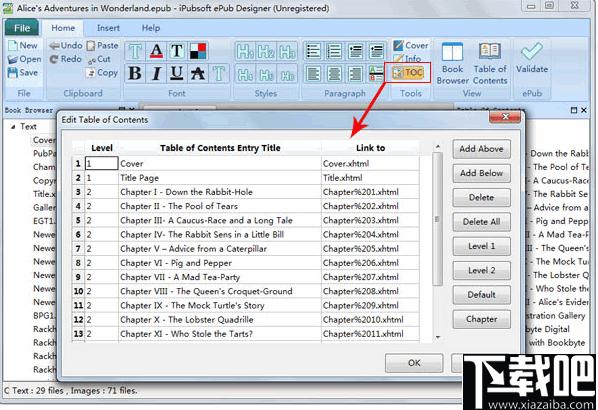
Task: Click the 'Title.xhtml' link cell
Action: (370, 178)
